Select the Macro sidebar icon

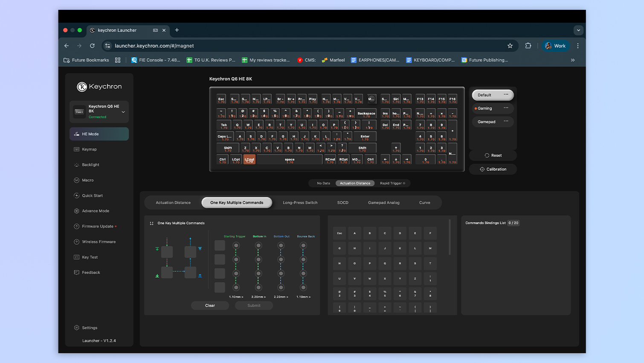coord(76,180)
